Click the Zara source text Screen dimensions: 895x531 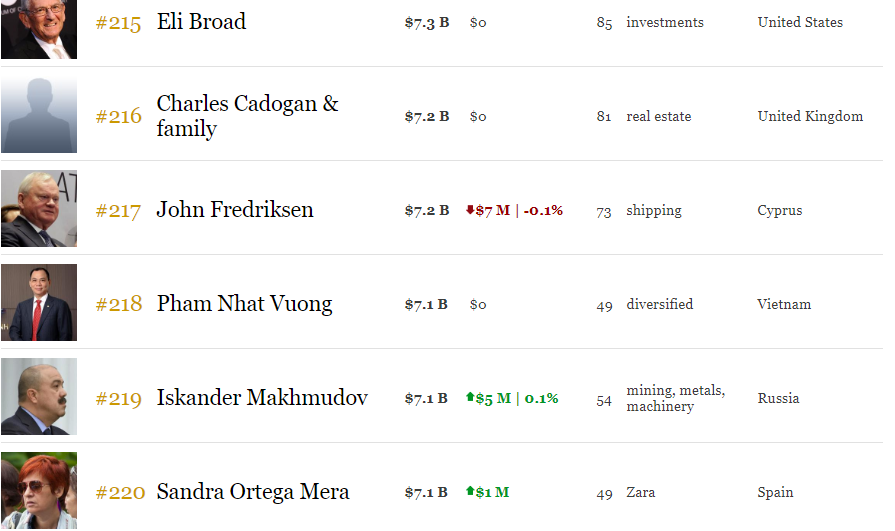641,492
